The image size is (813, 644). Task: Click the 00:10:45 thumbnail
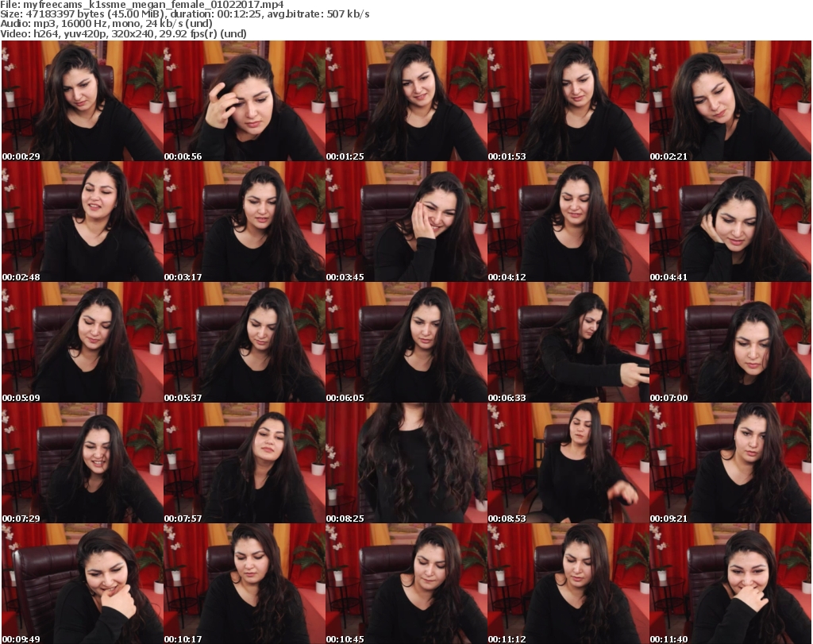coord(406,584)
